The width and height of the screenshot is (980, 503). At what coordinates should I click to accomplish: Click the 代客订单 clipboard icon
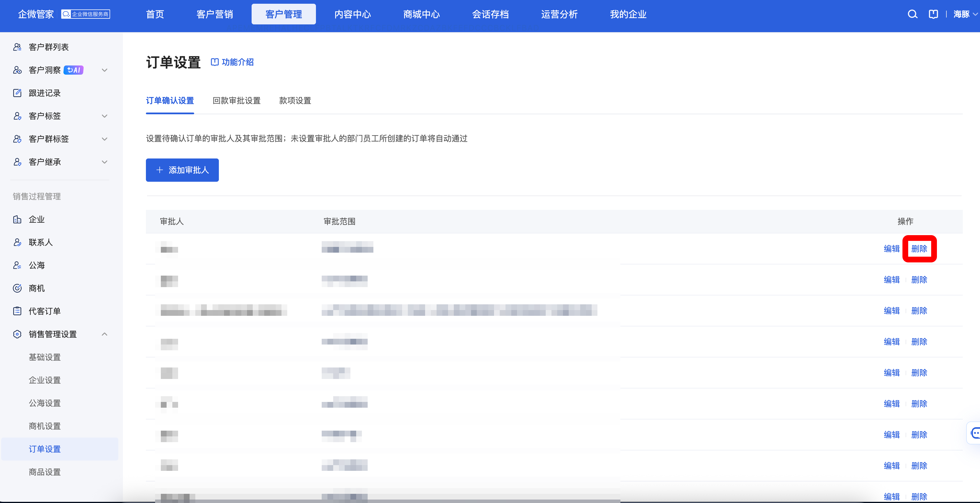pyautogui.click(x=17, y=311)
